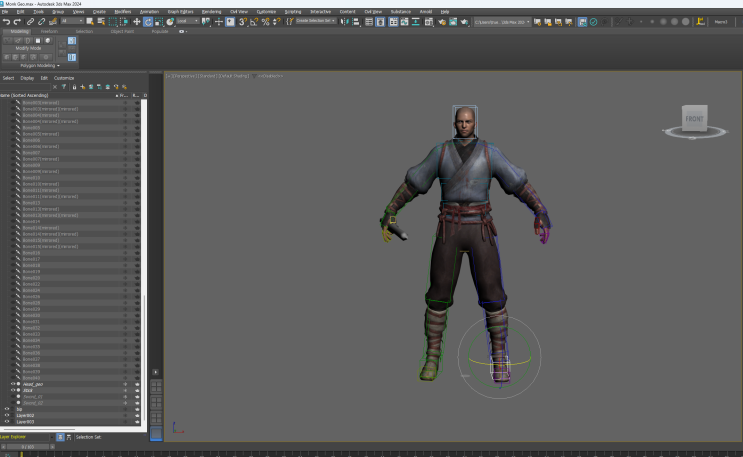Switch to the Object Paint ribbon tab
The width and height of the screenshot is (743, 457).
[x=122, y=31]
